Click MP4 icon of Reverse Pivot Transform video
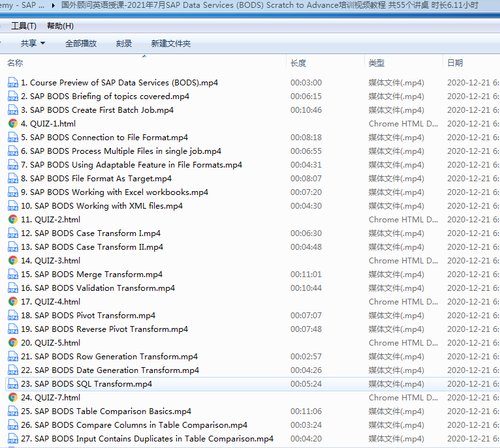The width and height of the screenshot is (500, 448). click(13, 329)
